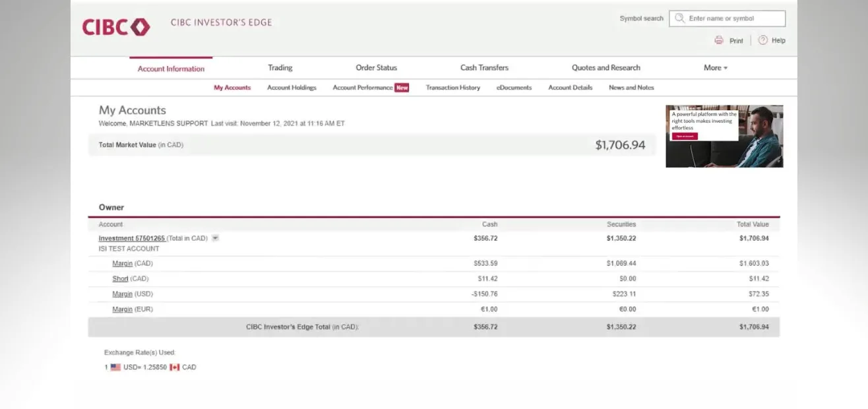Open Quotes and Research tab

605,67
